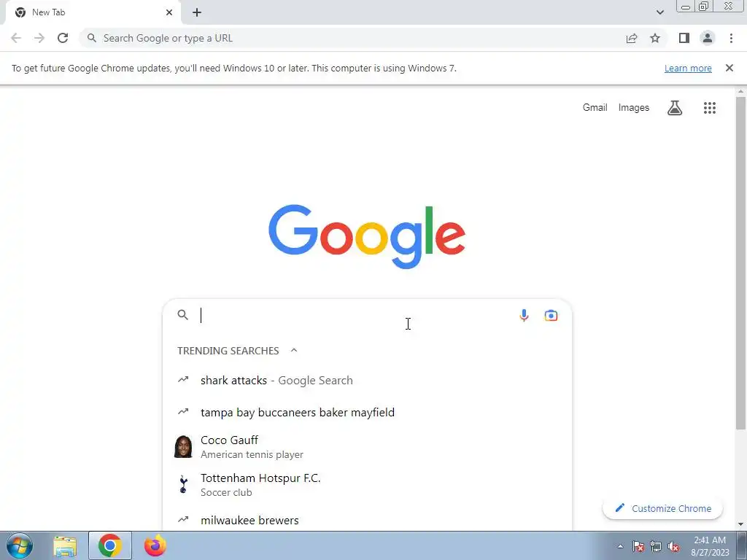
Task: Open the Google apps grid
Action: (709, 108)
